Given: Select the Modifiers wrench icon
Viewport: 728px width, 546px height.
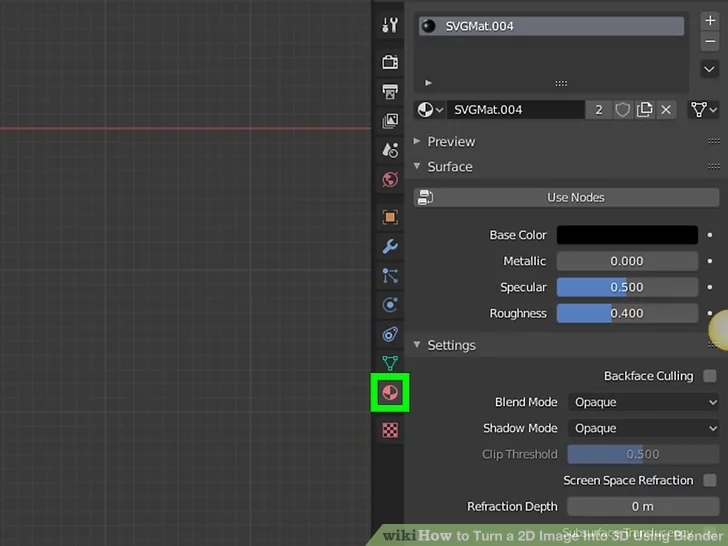Looking at the screenshot, I should pos(390,246).
